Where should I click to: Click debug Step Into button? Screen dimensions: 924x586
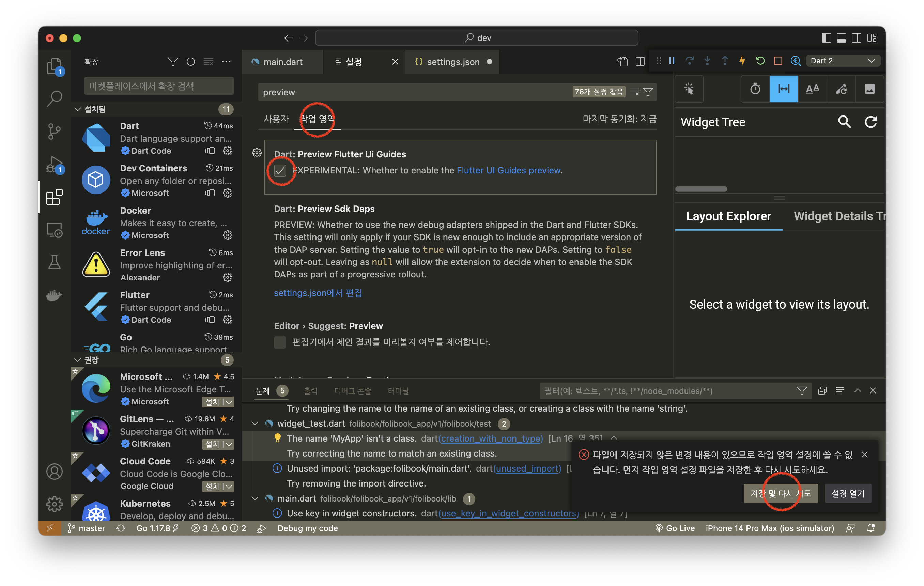pyautogui.click(x=707, y=61)
